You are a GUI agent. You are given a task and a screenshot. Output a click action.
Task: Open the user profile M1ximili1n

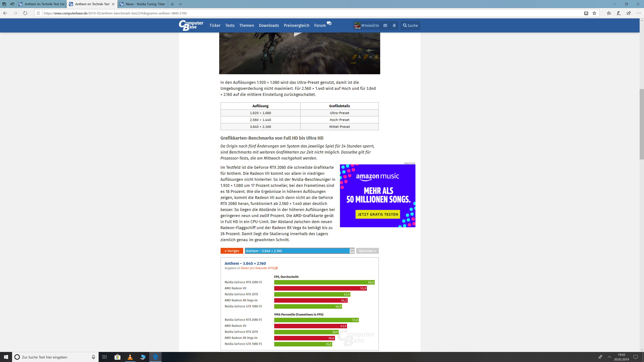click(367, 25)
